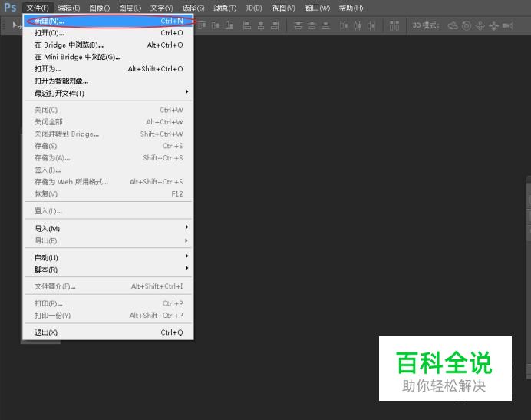This screenshot has height=420, width=531.
Task: Click the 关闭(C) menu entry
Action: (108, 110)
